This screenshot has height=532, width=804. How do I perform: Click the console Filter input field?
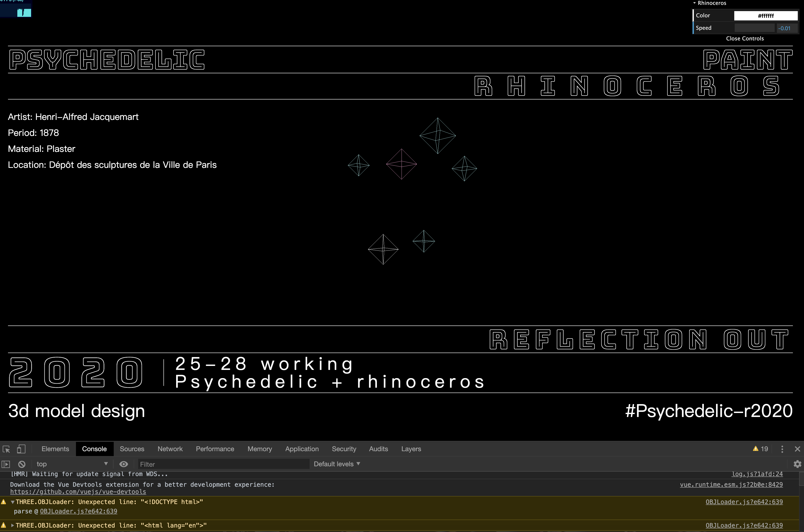coord(223,464)
